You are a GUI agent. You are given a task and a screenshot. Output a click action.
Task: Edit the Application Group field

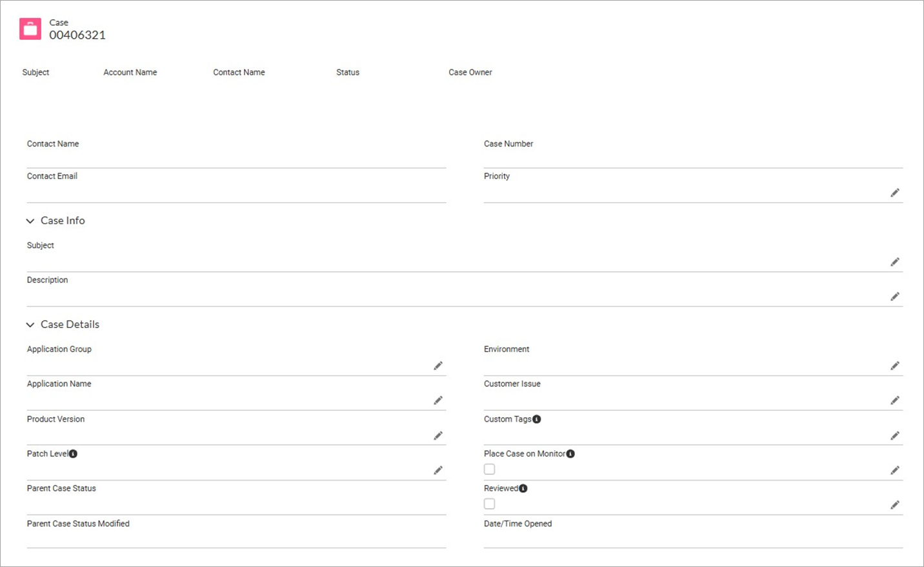[438, 366]
